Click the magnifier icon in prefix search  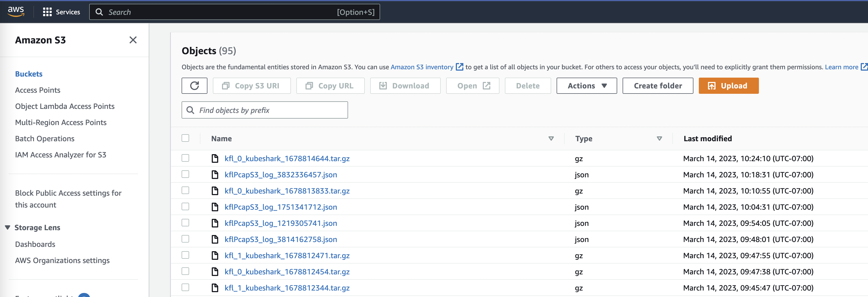pos(190,110)
